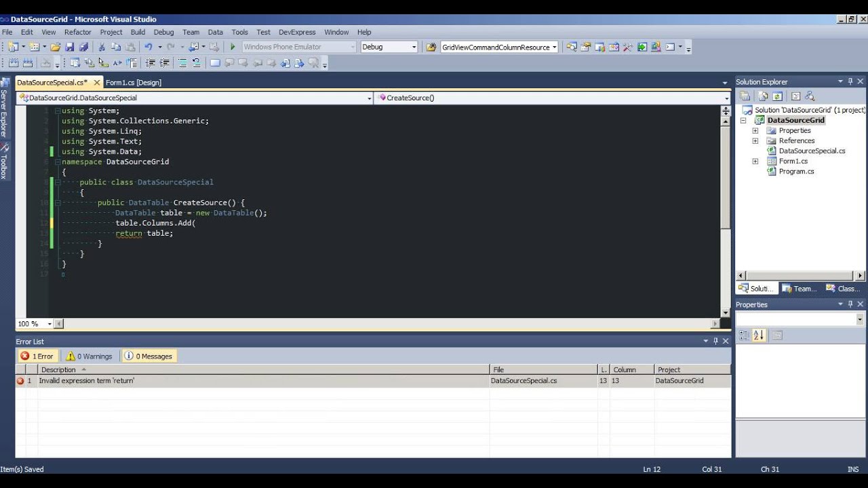The image size is (868, 488).
Task: Click the Solution Explorer Refresh icon
Action: click(x=778, y=96)
